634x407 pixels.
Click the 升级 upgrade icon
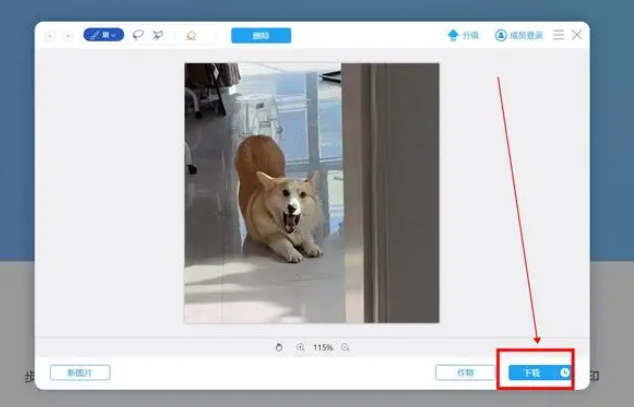pos(453,35)
